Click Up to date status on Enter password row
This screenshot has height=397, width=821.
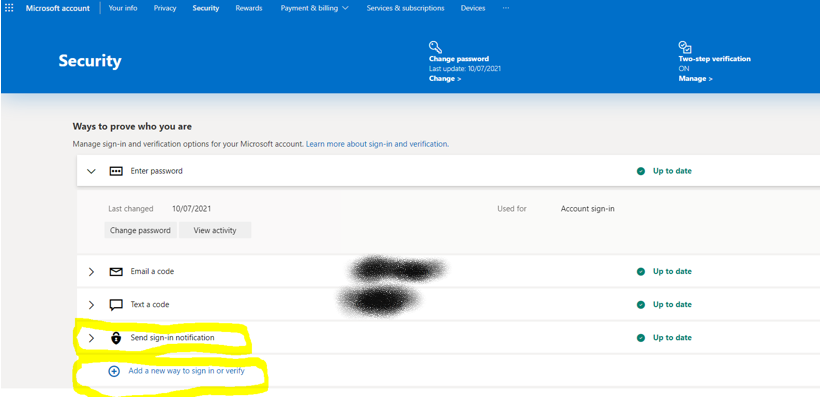pyautogui.click(x=672, y=171)
